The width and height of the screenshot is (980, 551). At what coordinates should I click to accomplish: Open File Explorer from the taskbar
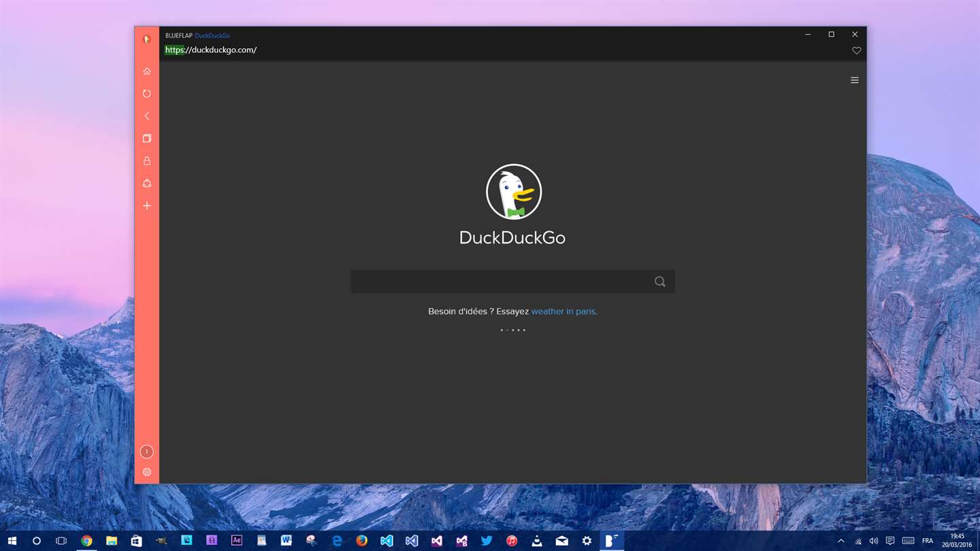[x=112, y=541]
